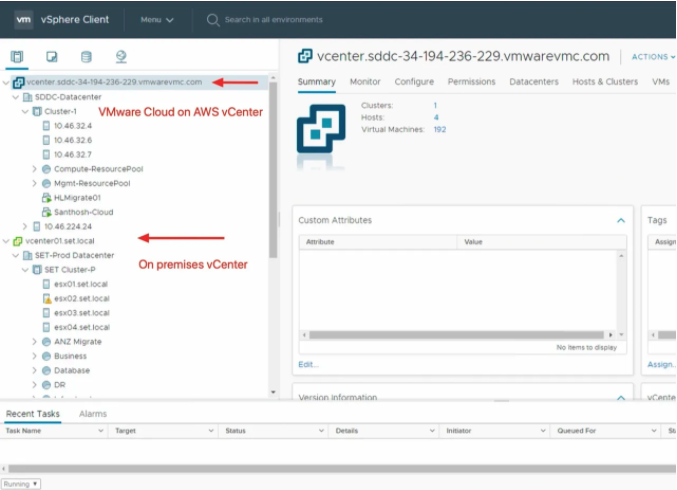Click Mgmt-ResourcePool resource pool icon
Image resolution: width=677 pixels, height=490 pixels.
[46, 183]
